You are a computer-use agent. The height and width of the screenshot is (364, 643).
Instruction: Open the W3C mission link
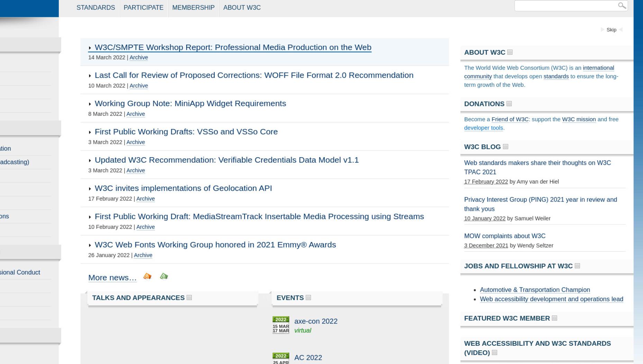579,119
